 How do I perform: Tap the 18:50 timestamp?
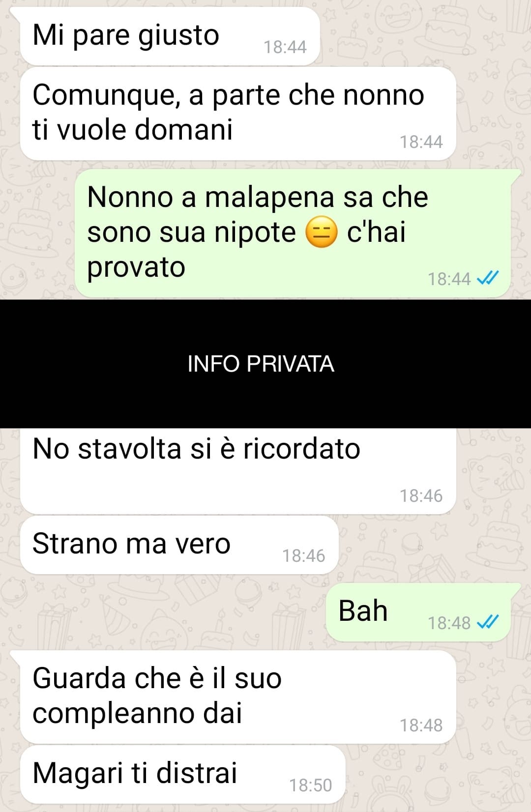point(310,785)
